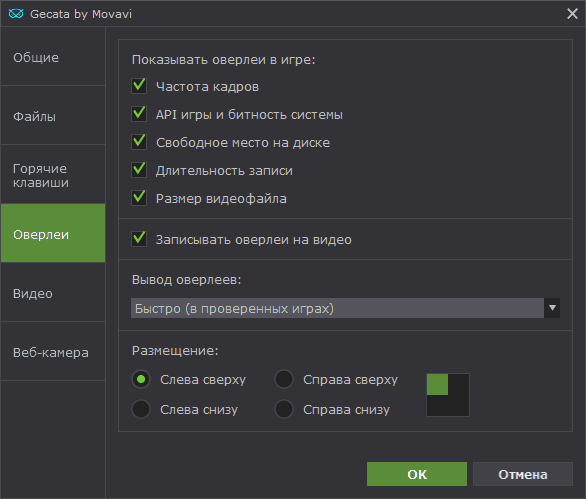Viewport: 586px width, 499px height.
Task: Click the Показывать оверлеи в игре heading
Action: pyautogui.click(x=223, y=59)
